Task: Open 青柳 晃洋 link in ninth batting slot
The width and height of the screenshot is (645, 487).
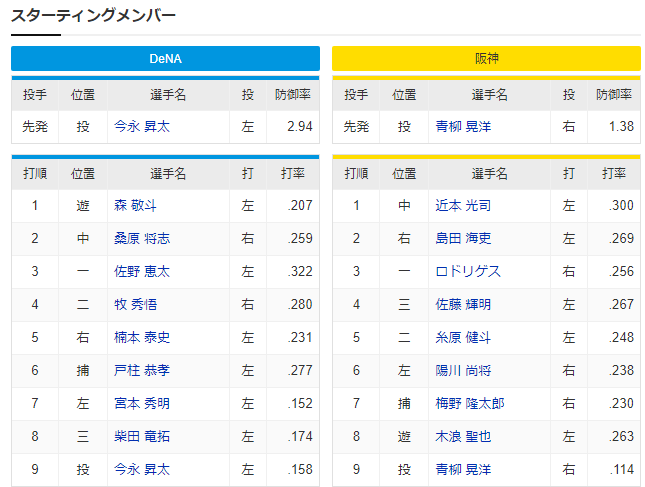Action: coord(463,469)
